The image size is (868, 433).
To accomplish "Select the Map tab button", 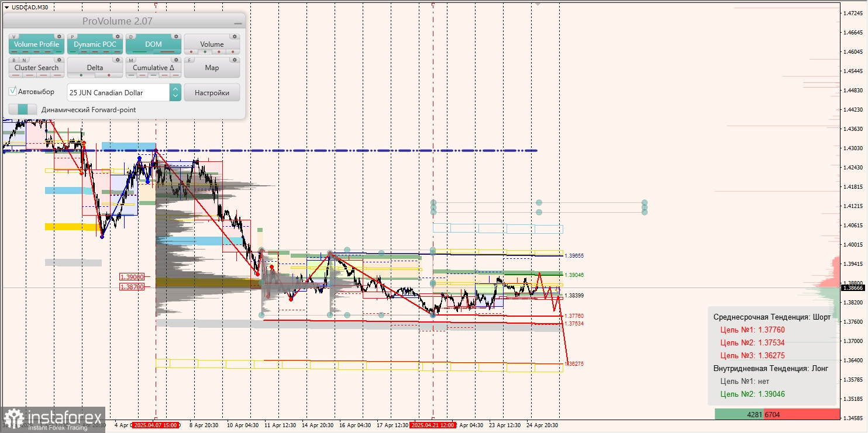I will point(212,67).
